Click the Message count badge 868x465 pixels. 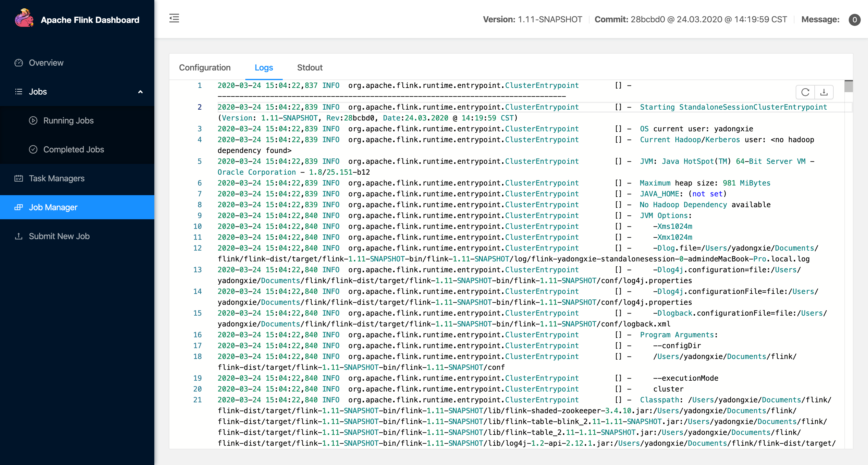coord(854,20)
